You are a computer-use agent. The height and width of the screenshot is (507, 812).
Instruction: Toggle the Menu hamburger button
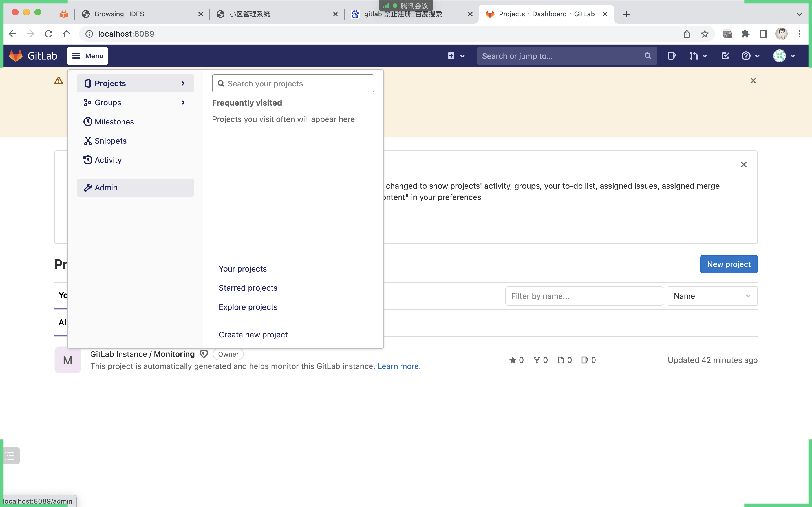[x=88, y=56]
